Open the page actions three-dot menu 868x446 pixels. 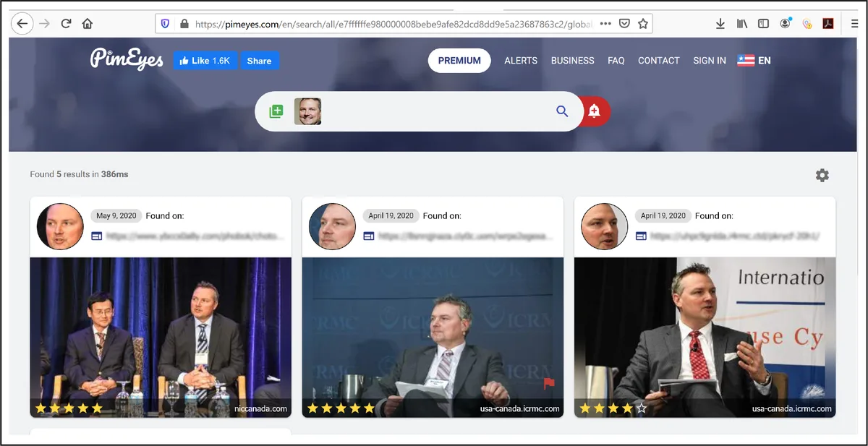[x=605, y=24]
